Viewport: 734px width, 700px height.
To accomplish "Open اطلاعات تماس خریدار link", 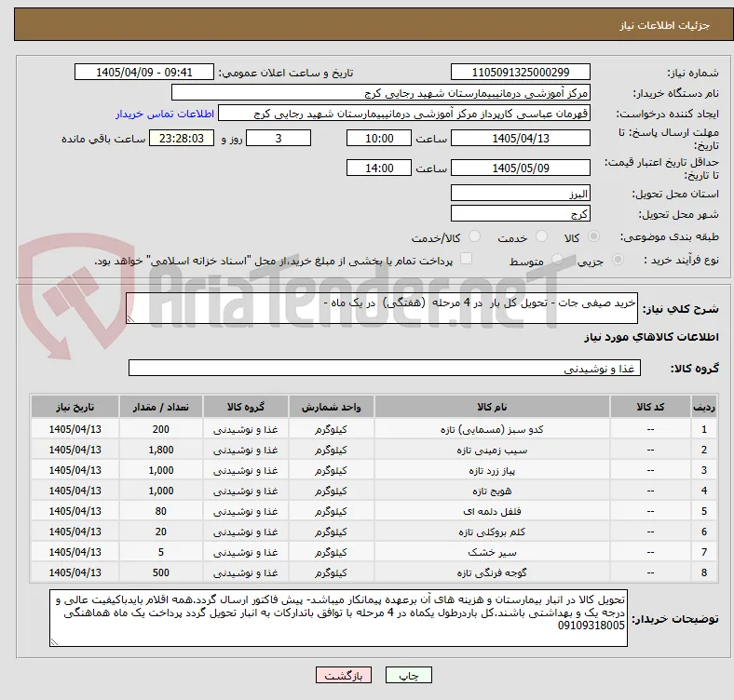I will (165, 114).
